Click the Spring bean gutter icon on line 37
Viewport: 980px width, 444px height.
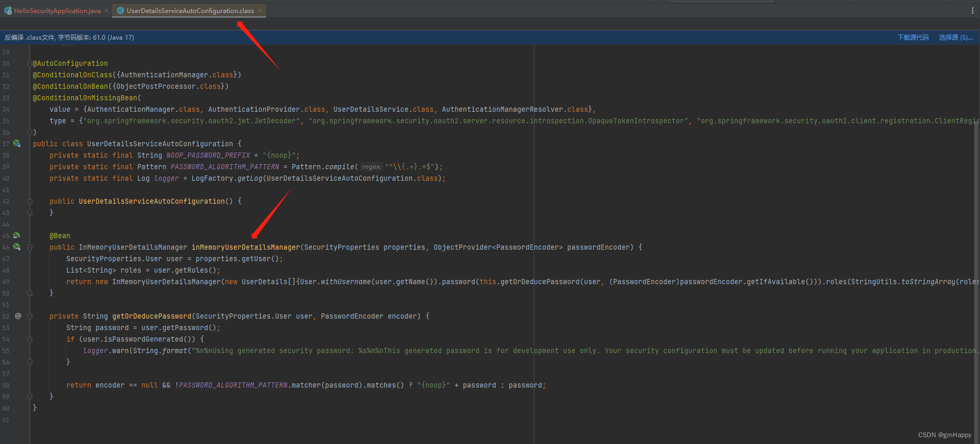(x=17, y=144)
